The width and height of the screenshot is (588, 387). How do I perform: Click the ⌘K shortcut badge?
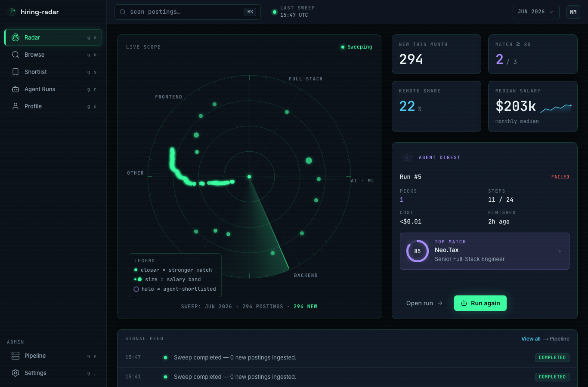[250, 12]
